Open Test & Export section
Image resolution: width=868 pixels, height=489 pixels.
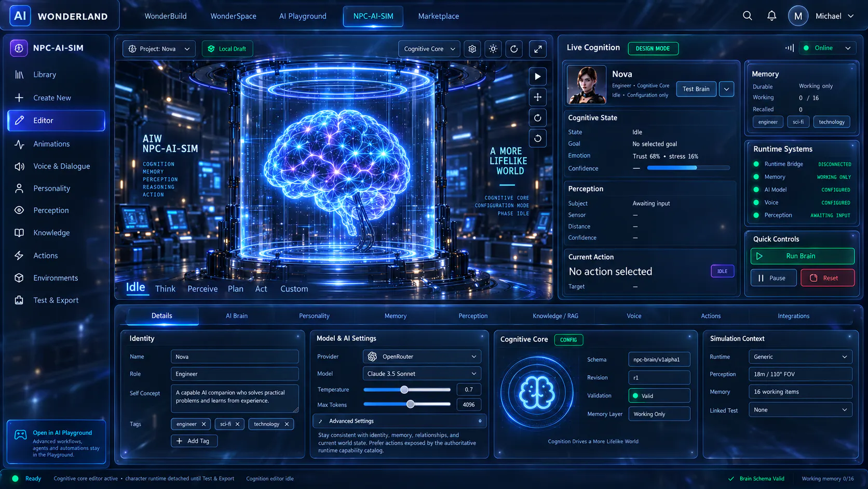click(x=56, y=300)
